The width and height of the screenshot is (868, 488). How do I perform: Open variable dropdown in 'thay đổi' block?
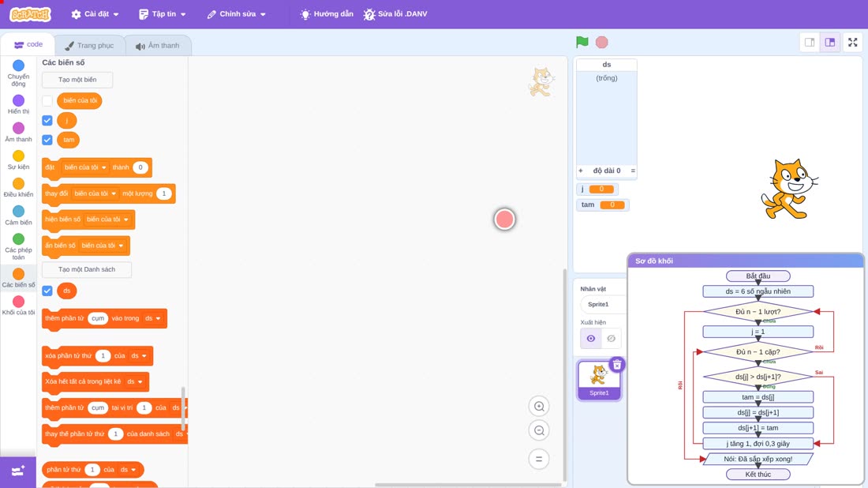[x=95, y=193]
